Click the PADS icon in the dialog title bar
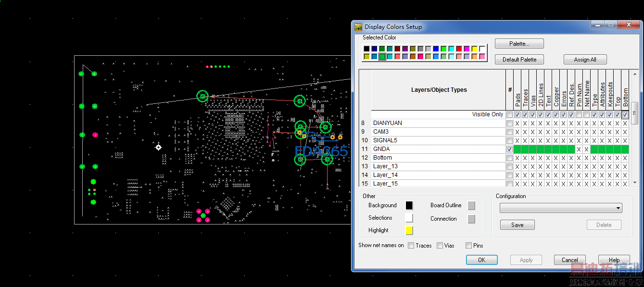644x287 pixels. 358,27
